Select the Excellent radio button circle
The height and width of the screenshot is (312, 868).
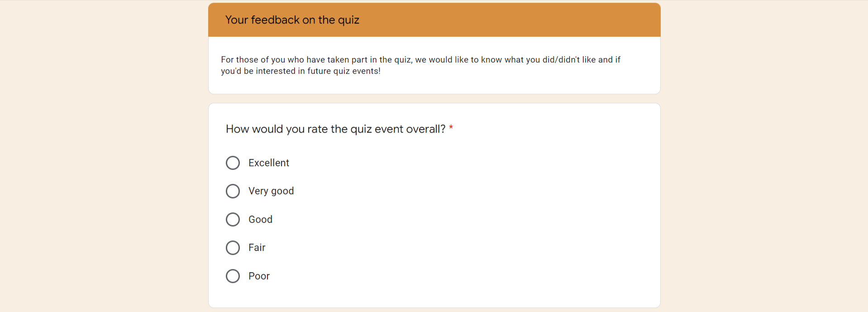(233, 163)
